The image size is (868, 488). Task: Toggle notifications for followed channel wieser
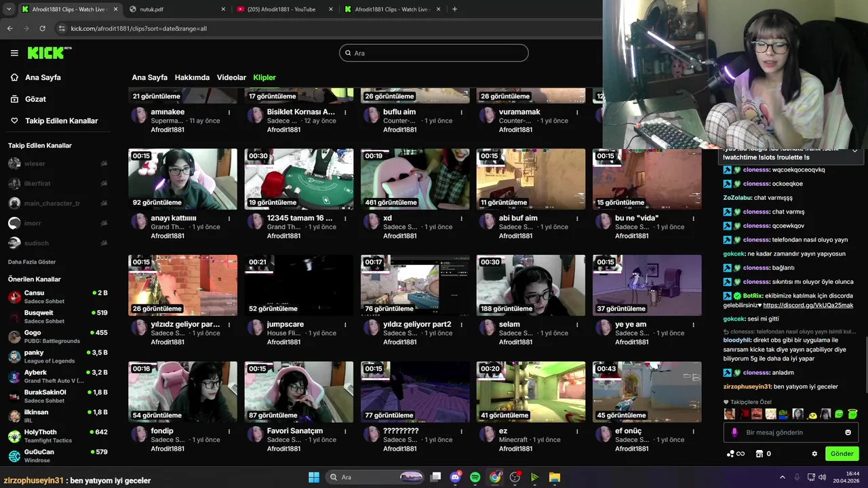(104, 163)
